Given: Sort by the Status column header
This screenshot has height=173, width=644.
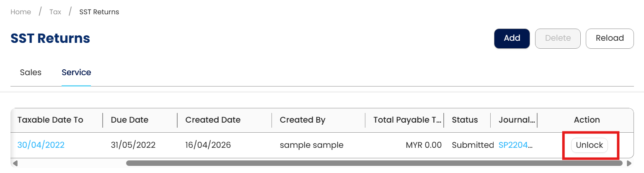Looking at the screenshot, I should pyautogui.click(x=465, y=120).
